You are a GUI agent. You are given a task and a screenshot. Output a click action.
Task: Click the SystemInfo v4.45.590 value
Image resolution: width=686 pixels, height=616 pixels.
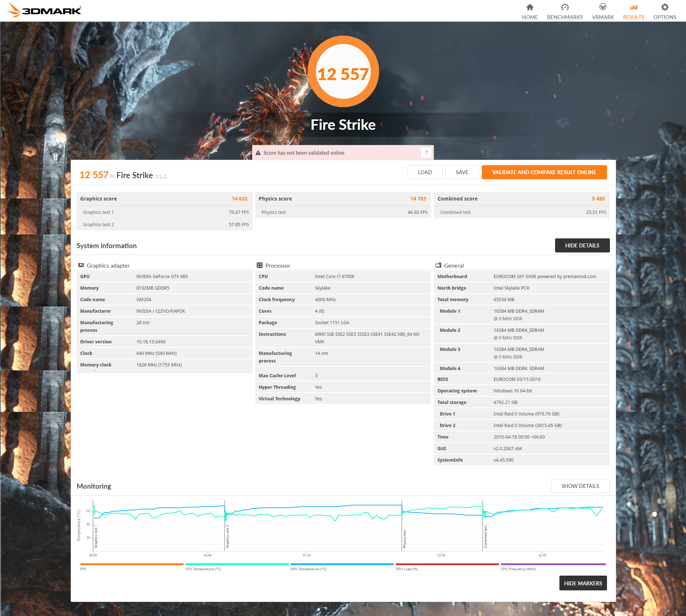[x=503, y=460]
